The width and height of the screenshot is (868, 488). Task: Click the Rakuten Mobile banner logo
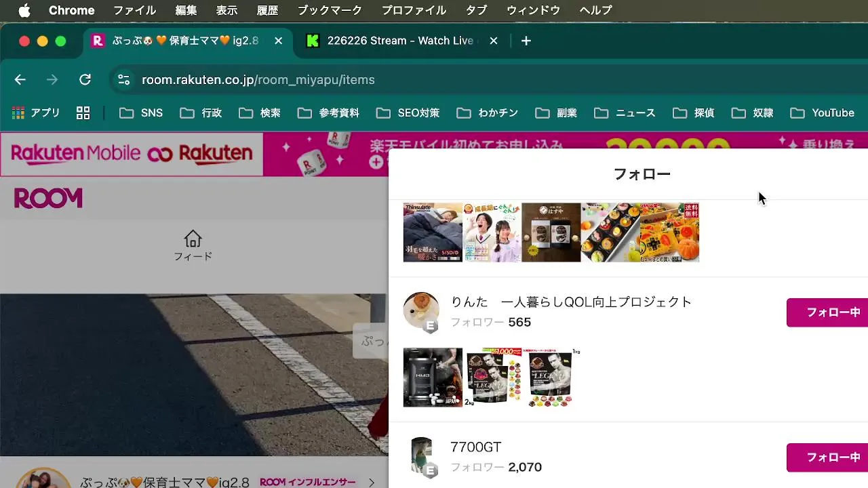[132, 154]
